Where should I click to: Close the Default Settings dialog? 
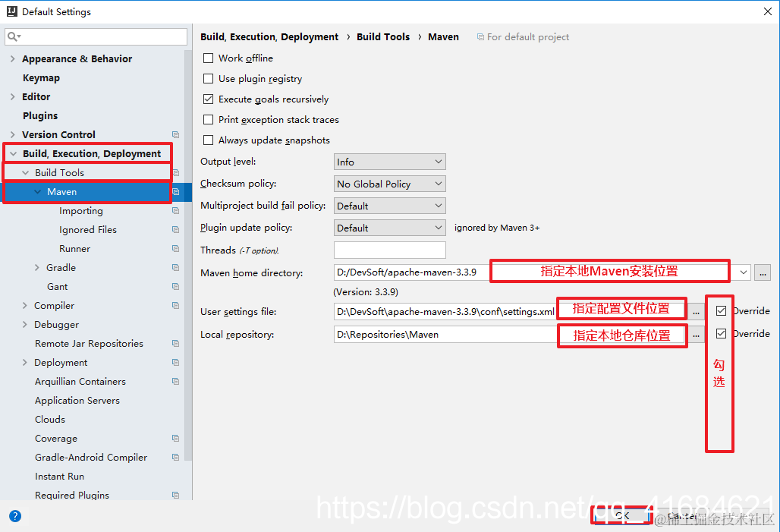pos(768,11)
